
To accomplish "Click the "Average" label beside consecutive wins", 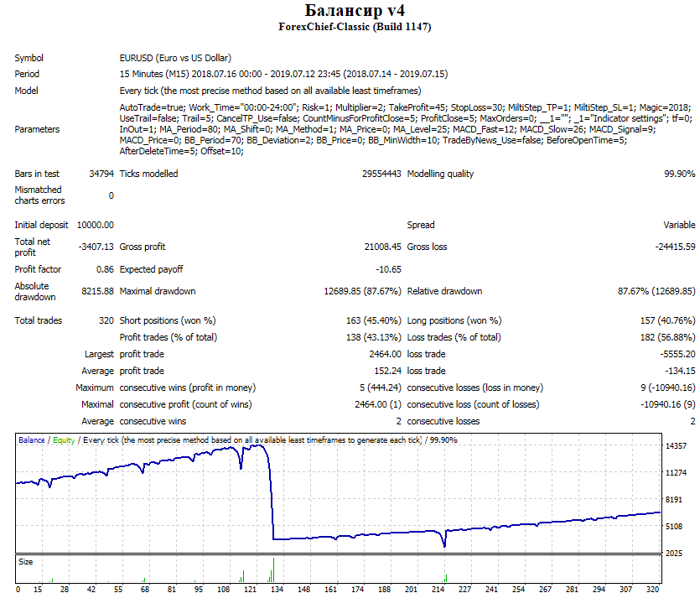I will (x=97, y=422).
